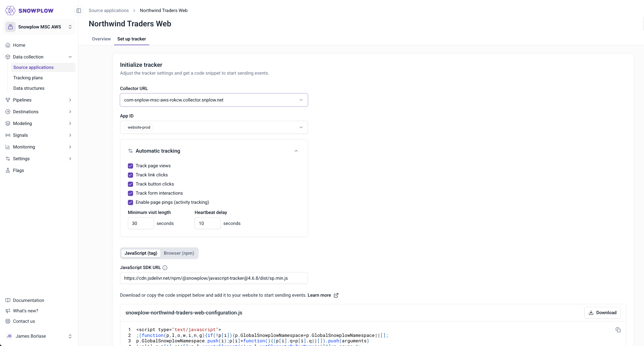Viewport: 644px width, 346px height.
Task: Collapse the Automatic tracking section
Action: click(x=296, y=151)
